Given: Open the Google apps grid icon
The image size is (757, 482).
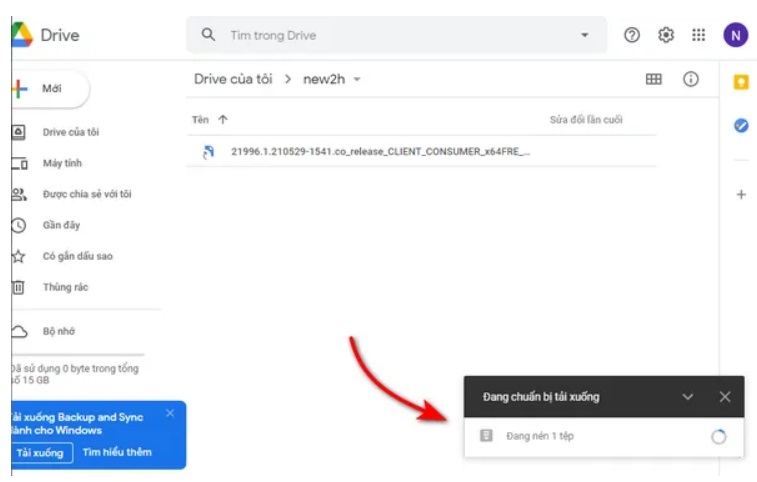Looking at the screenshot, I should tap(699, 35).
